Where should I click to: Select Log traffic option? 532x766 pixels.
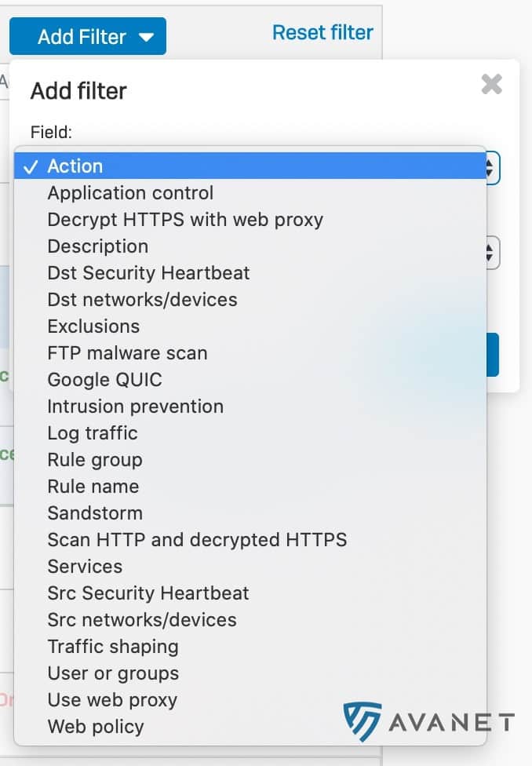tap(93, 432)
